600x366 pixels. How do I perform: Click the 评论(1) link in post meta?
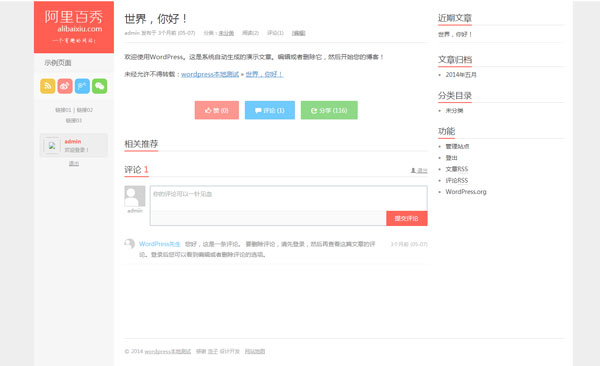point(276,33)
